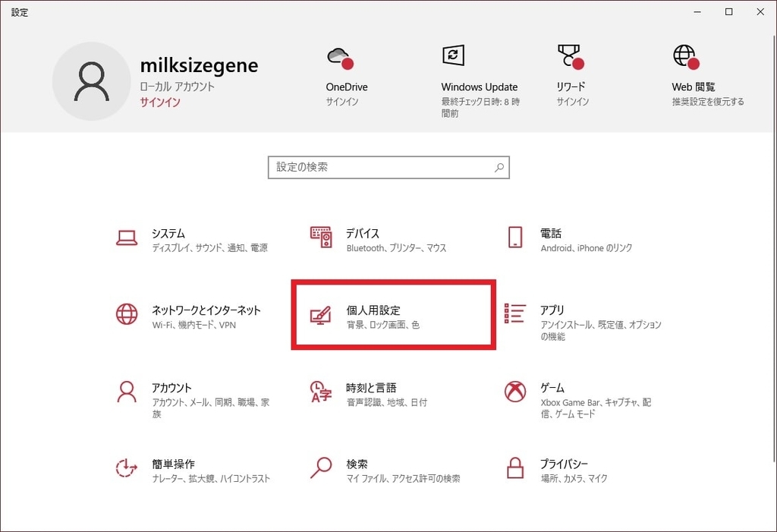Click the description マイ ファイル、アクセス許可の検索
This screenshot has width=777, height=532.
click(x=403, y=479)
